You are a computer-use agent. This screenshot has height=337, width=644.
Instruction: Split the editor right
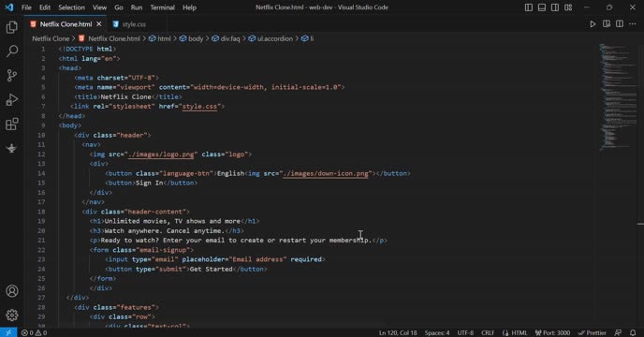tap(620, 23)
